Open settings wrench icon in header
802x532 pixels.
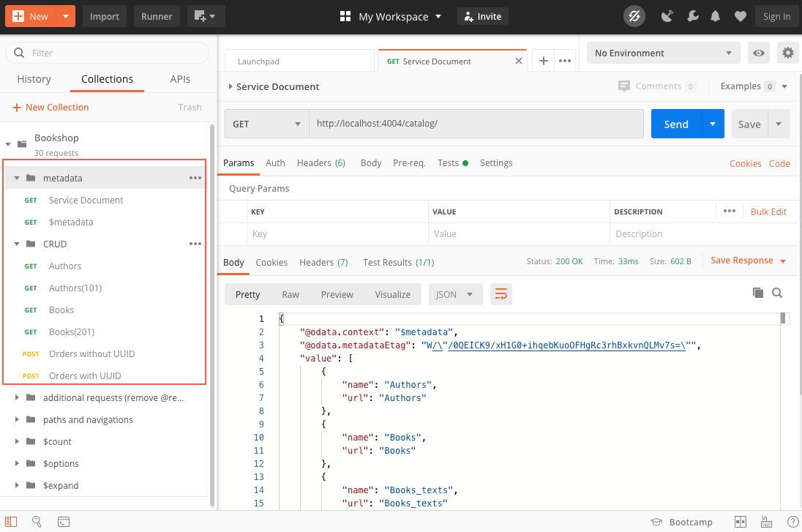[692, 16]
